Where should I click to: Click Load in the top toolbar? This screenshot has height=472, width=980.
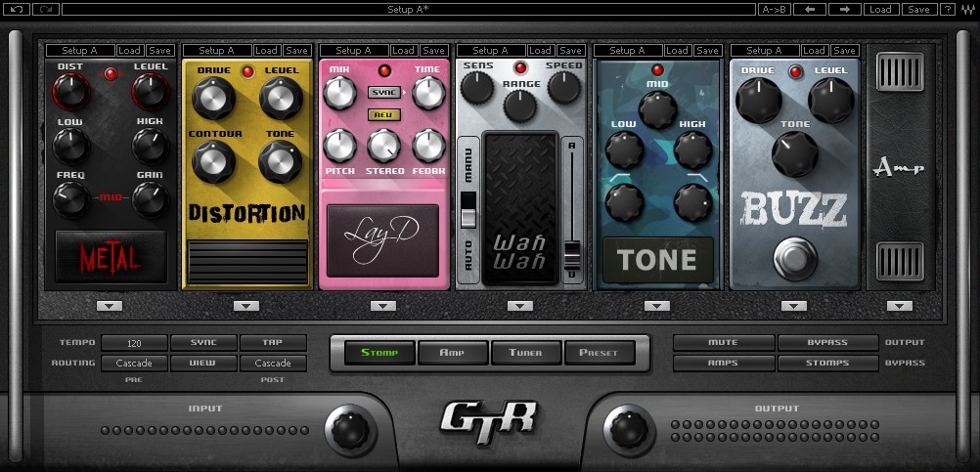tap(880, 10)
